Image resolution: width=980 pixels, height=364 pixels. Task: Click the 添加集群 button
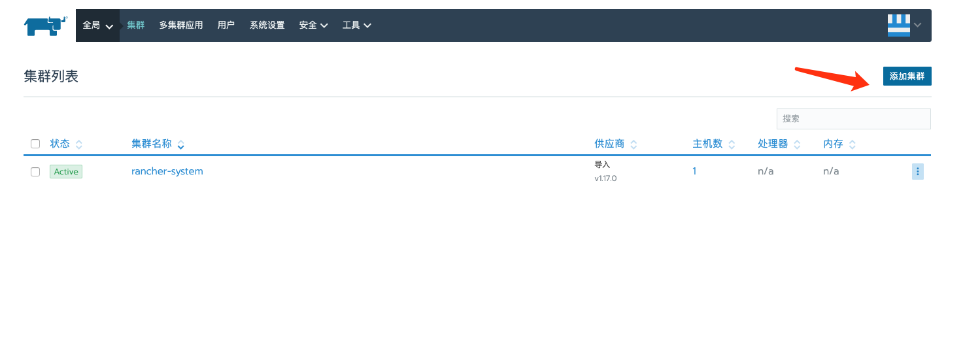(x=907, y=76)
